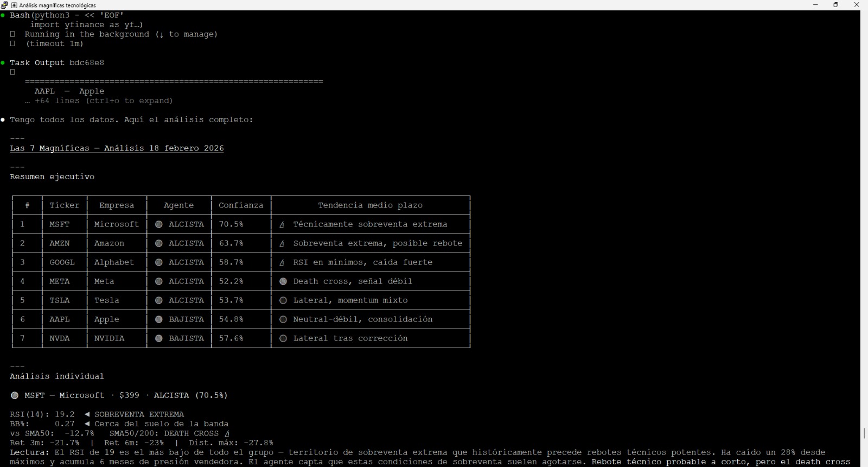The image size is (868, 467).
Task: Click the 'Dist. máx: -27.8%' value
Action: pyautogui.click(x=231, y=443)
